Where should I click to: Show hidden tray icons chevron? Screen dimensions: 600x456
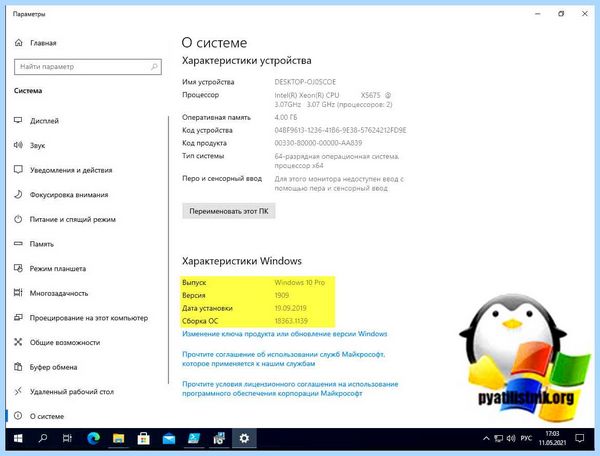pos(486,438)
